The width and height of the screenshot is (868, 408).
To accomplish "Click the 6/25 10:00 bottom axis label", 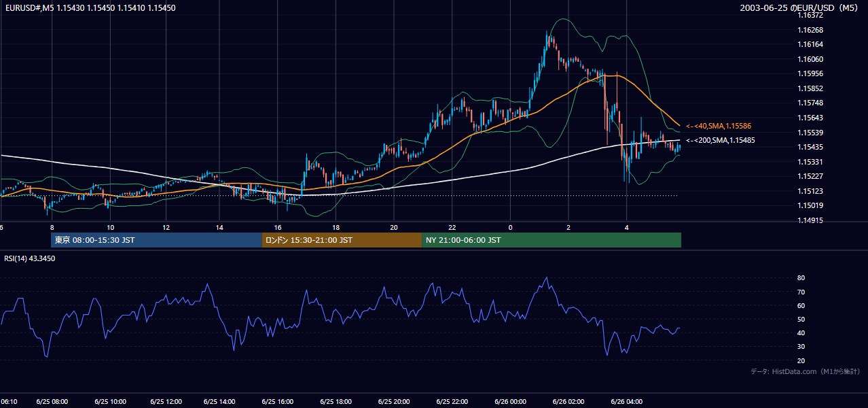I will (x=110, y=401).
